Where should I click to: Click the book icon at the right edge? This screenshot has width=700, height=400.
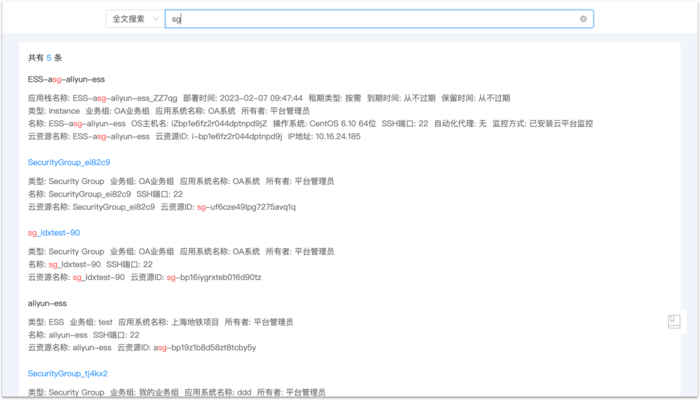[675, 321]
